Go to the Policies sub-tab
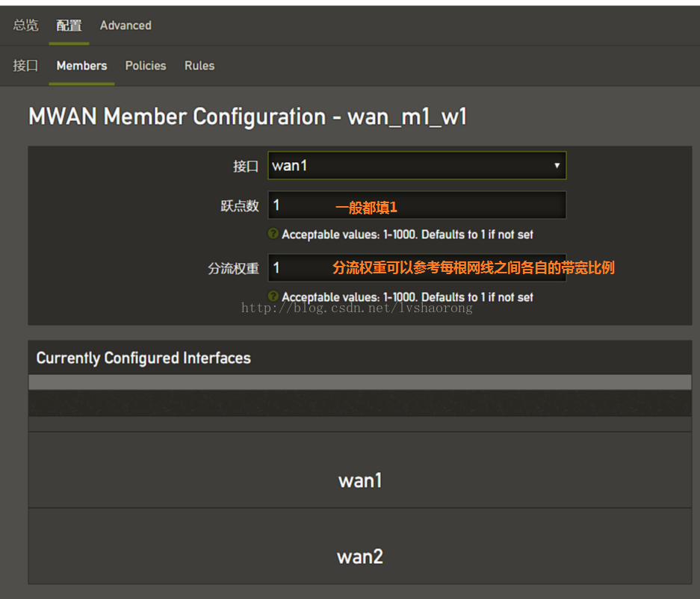The image size is (700, 599). point(146,66)
